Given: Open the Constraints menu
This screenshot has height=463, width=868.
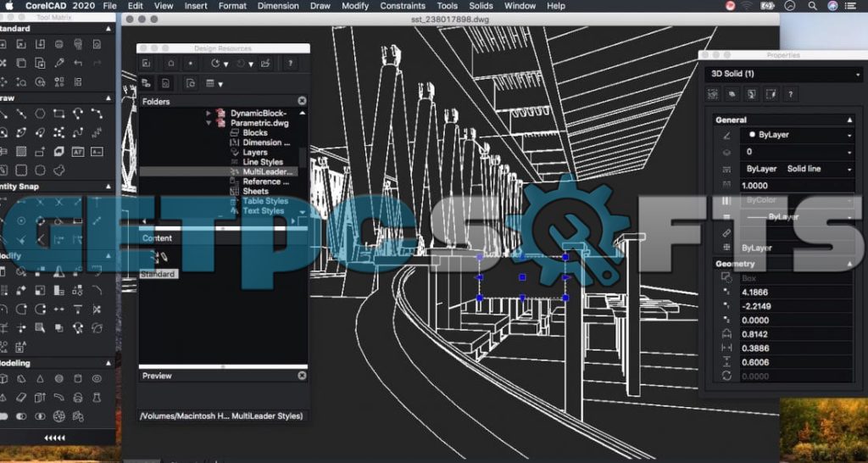Looking at the screenshot, I should point(403,6).
